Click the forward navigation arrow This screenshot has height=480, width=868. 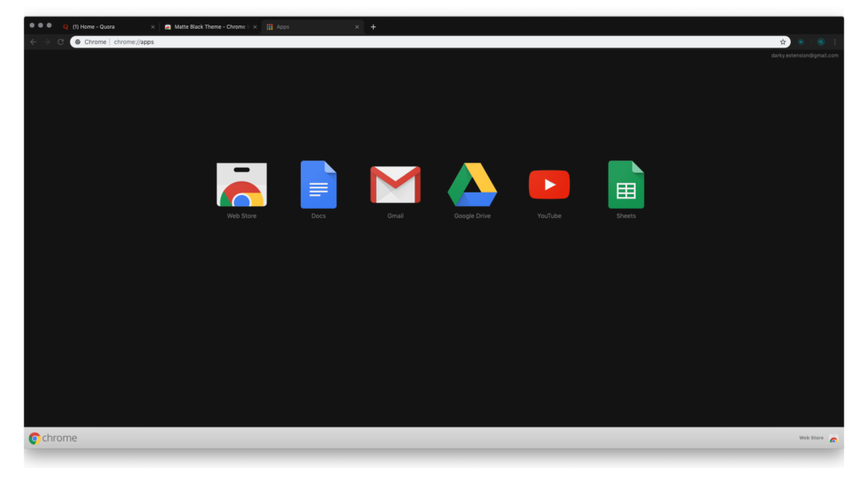click(x=47, y=42)
